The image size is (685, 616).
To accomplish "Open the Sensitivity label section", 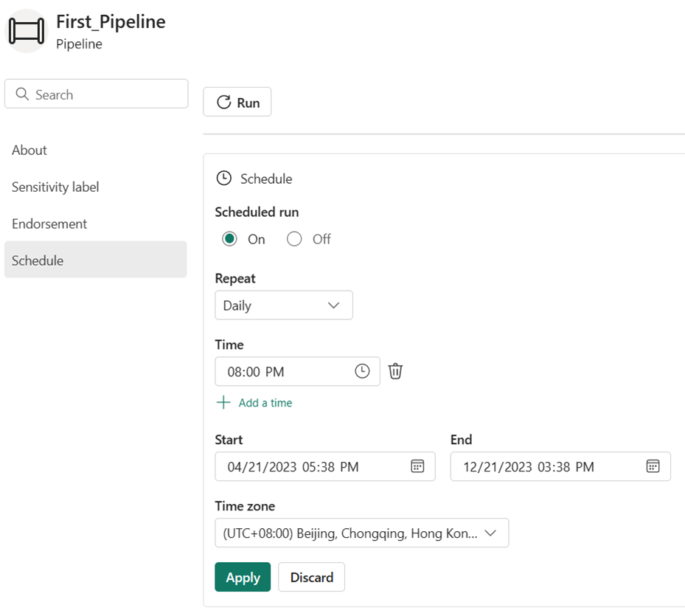I will [55, 187].
